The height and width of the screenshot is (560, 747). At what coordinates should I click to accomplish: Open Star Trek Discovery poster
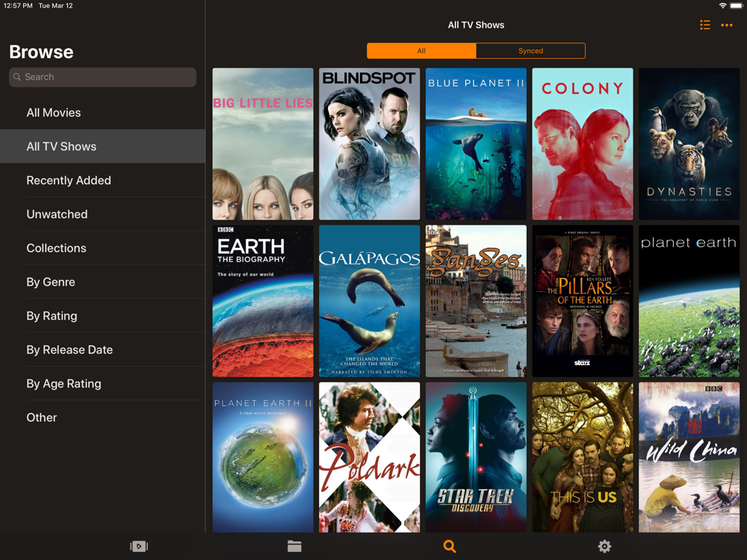tap(476, 457)
